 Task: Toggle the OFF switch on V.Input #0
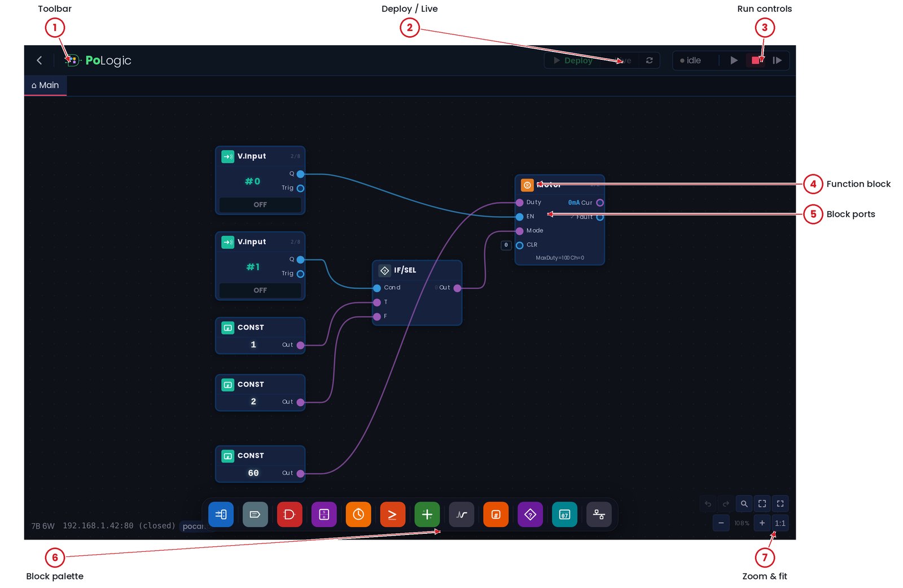click(260, 205)
